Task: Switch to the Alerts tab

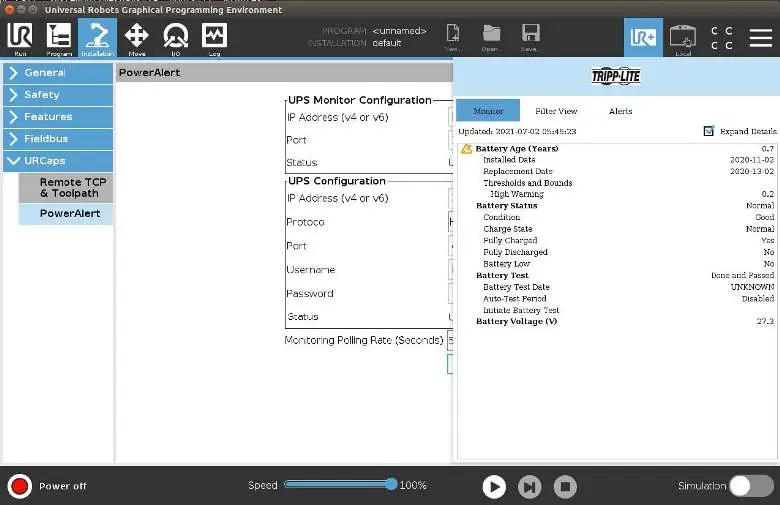Action: tap(620, 111)
